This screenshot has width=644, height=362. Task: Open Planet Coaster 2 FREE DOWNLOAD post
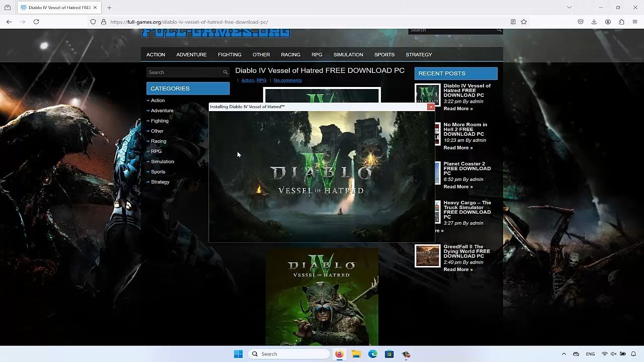467,168
